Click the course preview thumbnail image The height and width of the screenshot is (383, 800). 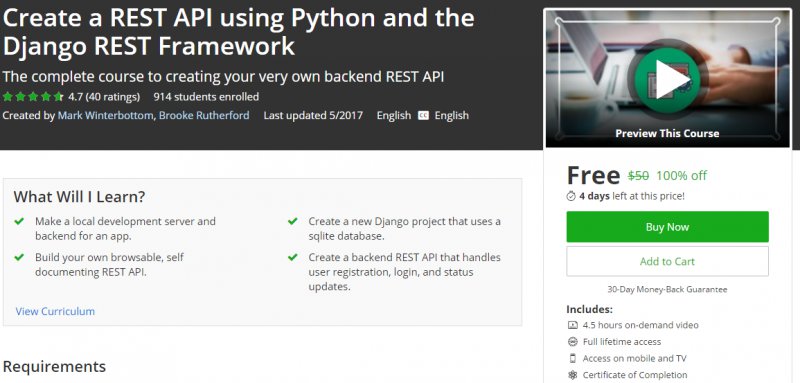point(667,79)
